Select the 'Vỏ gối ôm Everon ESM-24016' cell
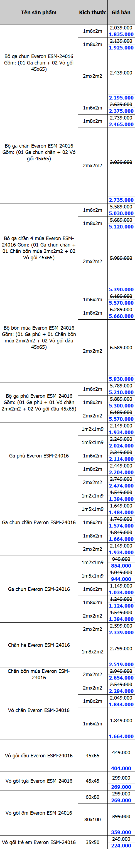Image resolution: width=135 pixels, height=868 pixels. coord(39,813)
